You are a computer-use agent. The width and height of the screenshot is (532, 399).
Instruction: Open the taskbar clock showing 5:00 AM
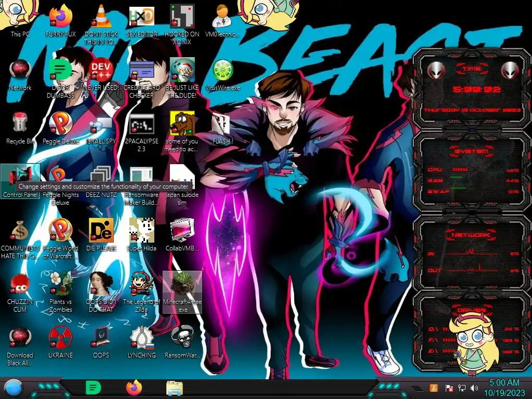click(504, 388)
